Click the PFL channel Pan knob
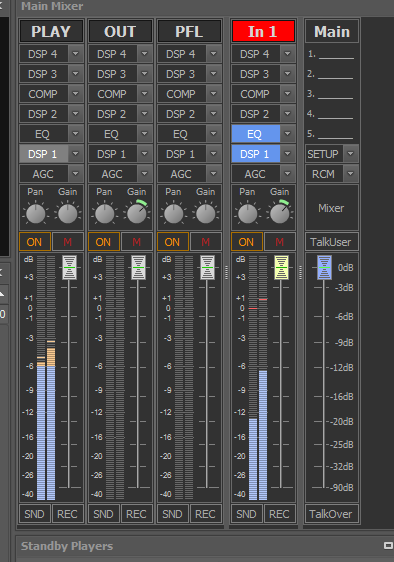Image resolution: width=394 pixels, height=562 pixels. tap(174, 214)
